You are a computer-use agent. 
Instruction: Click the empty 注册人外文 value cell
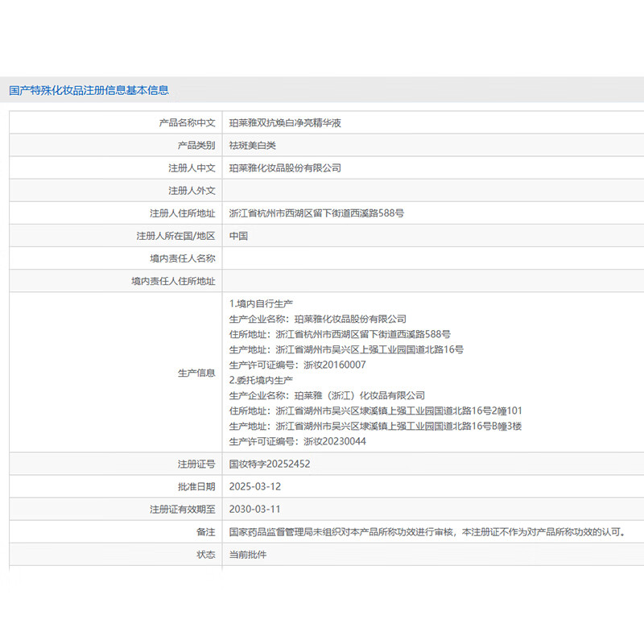(x=431, y=191)
